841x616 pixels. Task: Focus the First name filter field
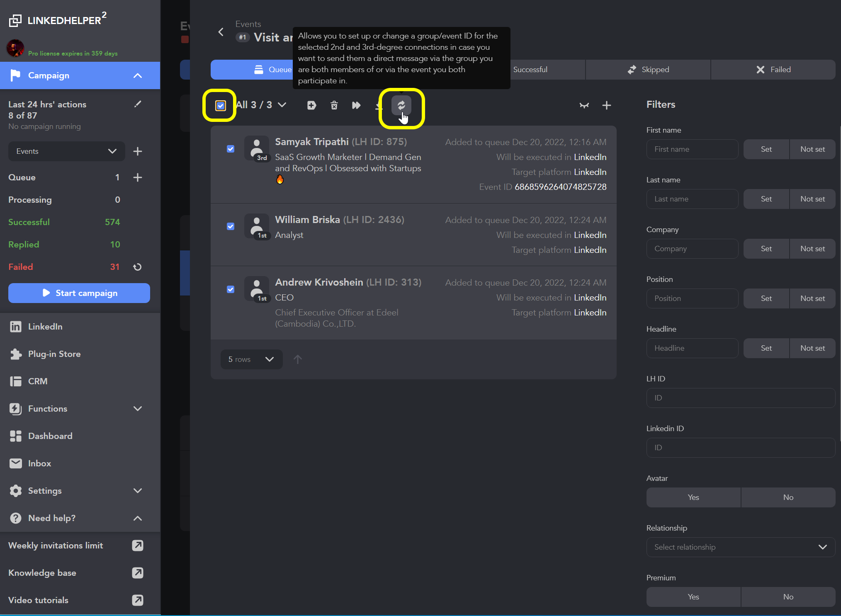692,149
